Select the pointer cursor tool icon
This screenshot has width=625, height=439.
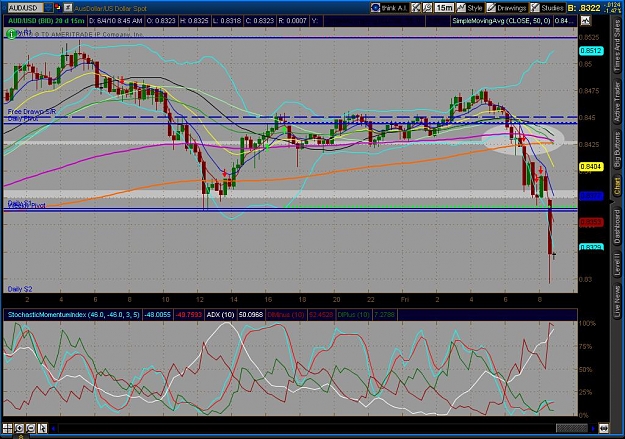pos(42,428)
